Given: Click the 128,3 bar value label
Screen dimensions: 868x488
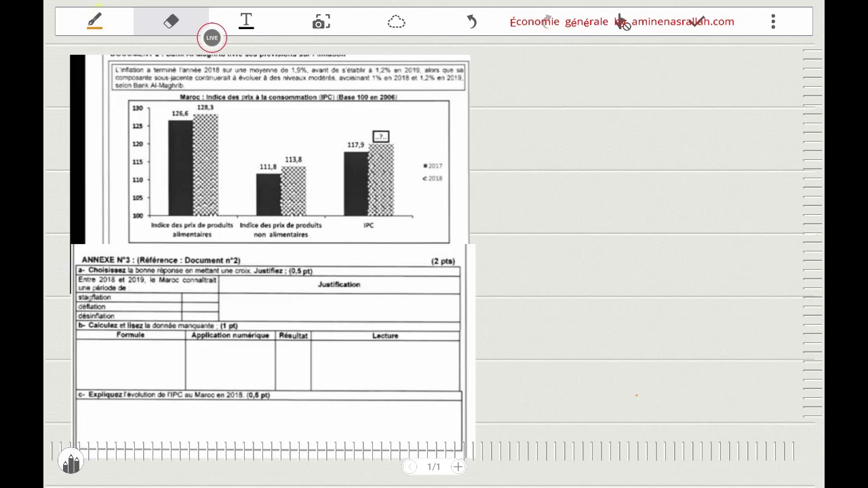Looking at the screenshot, I should 205,108.
